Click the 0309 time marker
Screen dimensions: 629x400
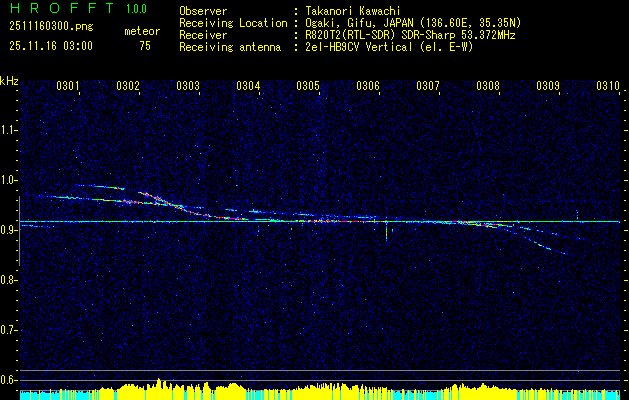[x=548, y=85]
